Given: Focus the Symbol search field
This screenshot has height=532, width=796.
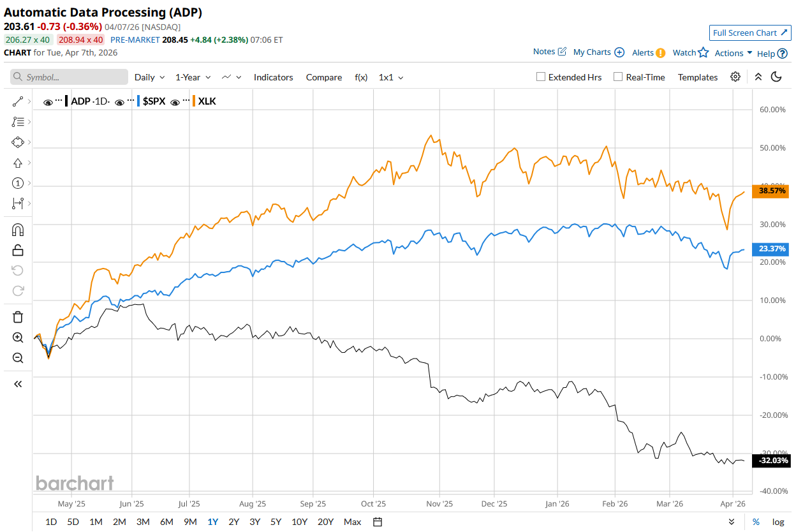Looking at the screenshot, I should (69, 77).
